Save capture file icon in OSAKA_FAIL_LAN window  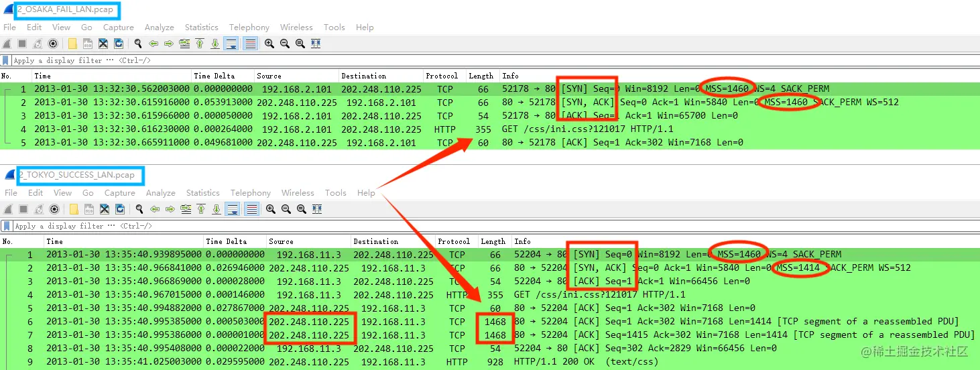[x=88, y=44]
